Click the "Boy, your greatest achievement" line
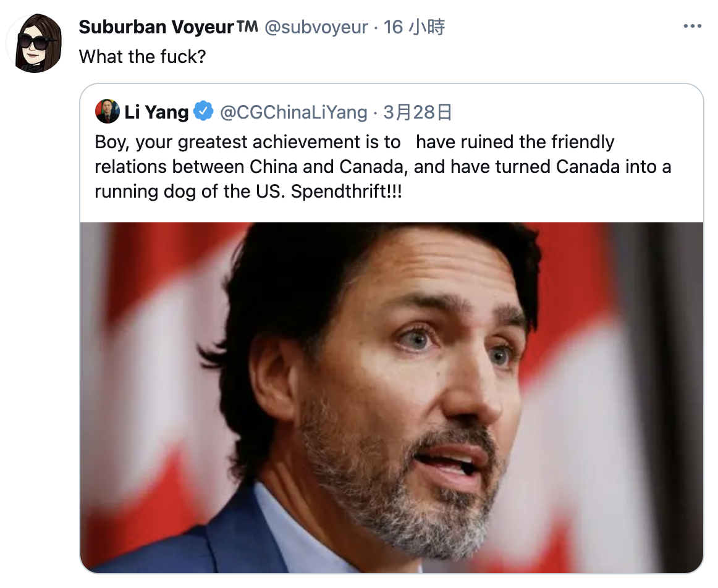Image resolution: width=718 pixels, height=588 pixels. click(247, 142)
